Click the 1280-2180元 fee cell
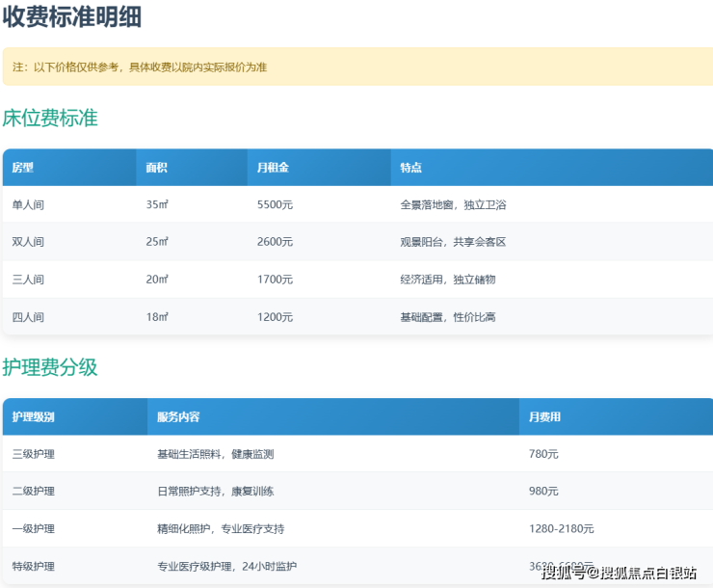713x588 pixels. 562,529
